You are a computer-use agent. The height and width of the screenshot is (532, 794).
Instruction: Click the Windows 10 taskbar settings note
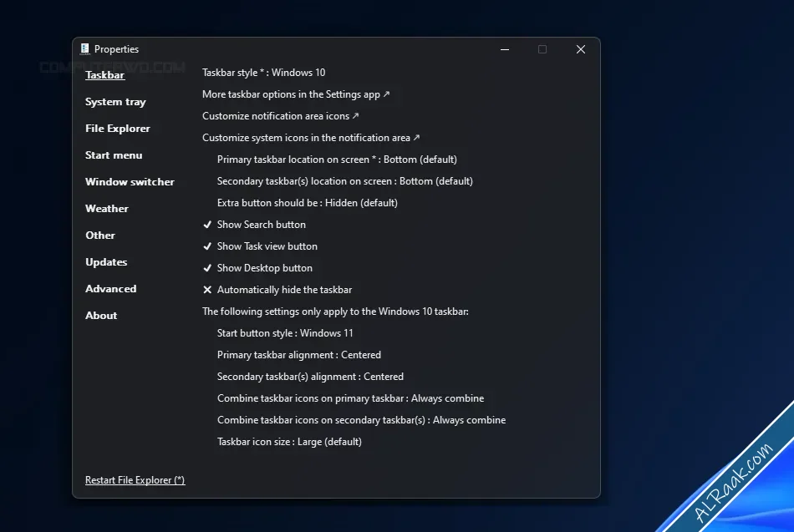(335, 312)
